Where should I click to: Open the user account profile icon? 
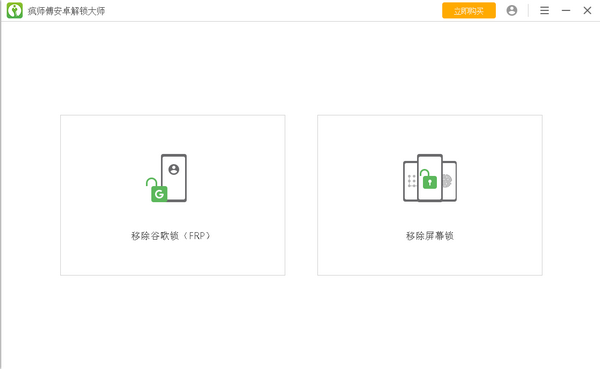coord(512,10)
